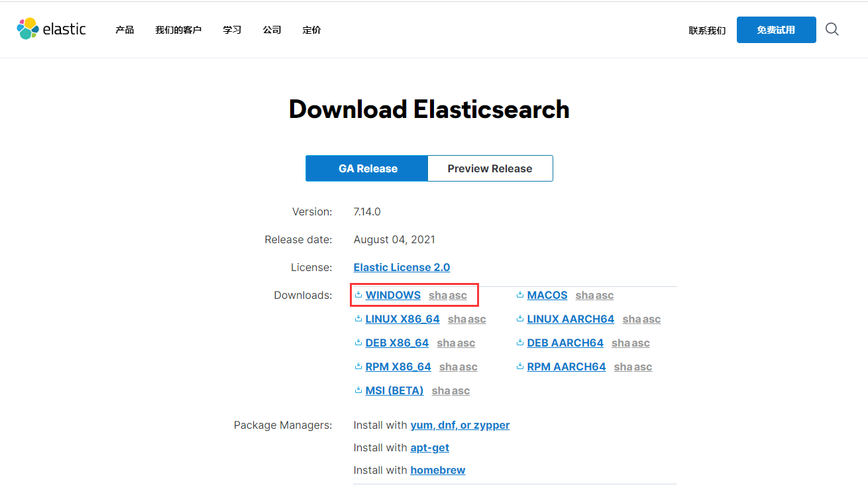Click download icon next to DEB X86_64

click(358, 343)
